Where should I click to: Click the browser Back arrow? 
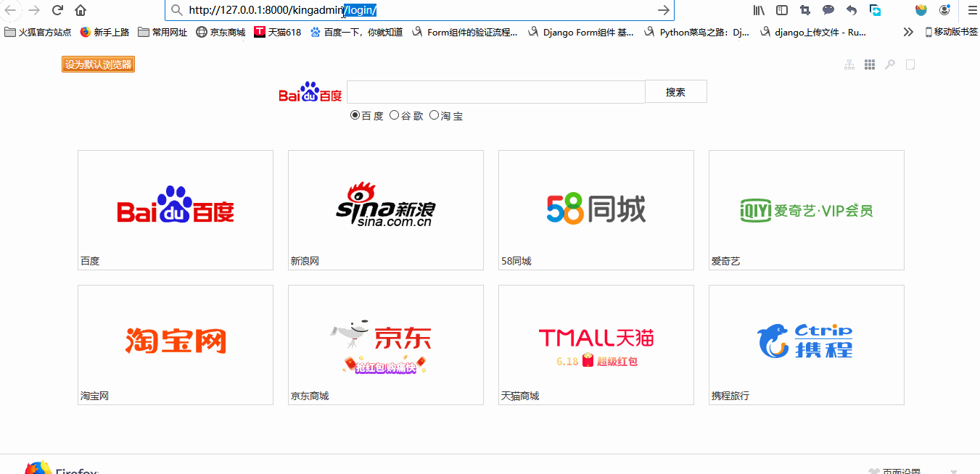click(x=11, y=10)
